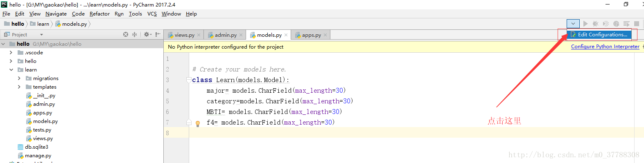Select apps.py in project tree
The height and width of the screenshot is (163, 644).
click(x=39, y=113)
